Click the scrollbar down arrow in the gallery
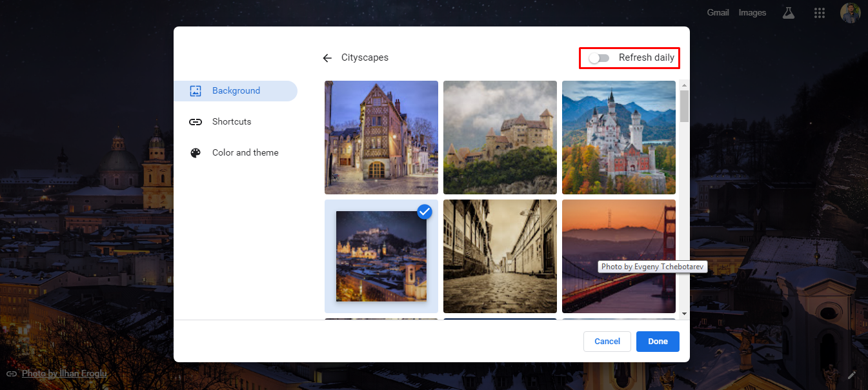This screenshot has height=390, width=868. tap(684, 314)
